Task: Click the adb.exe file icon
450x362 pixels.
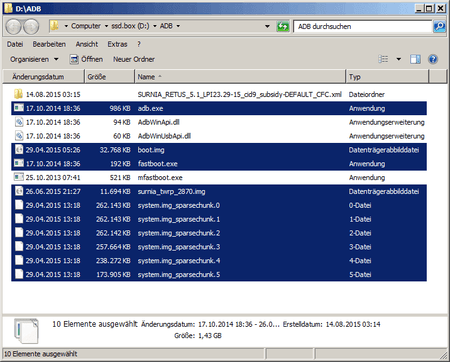Action: [19, 108]
